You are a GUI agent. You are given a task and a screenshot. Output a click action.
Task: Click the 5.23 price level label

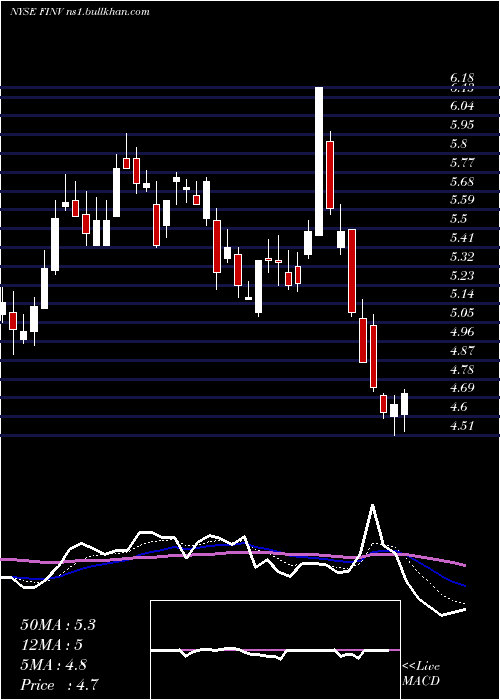(x=462, y=276)
